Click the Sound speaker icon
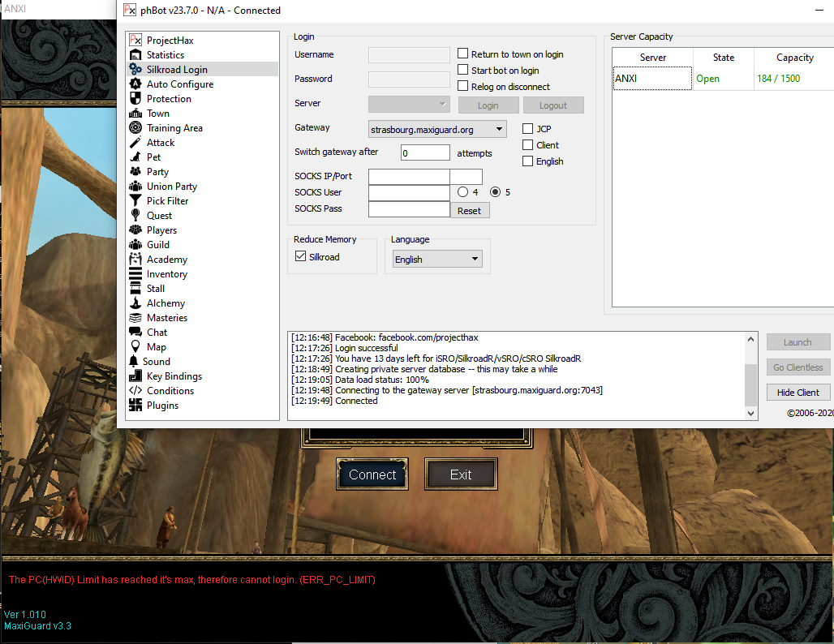 point(135,362)
